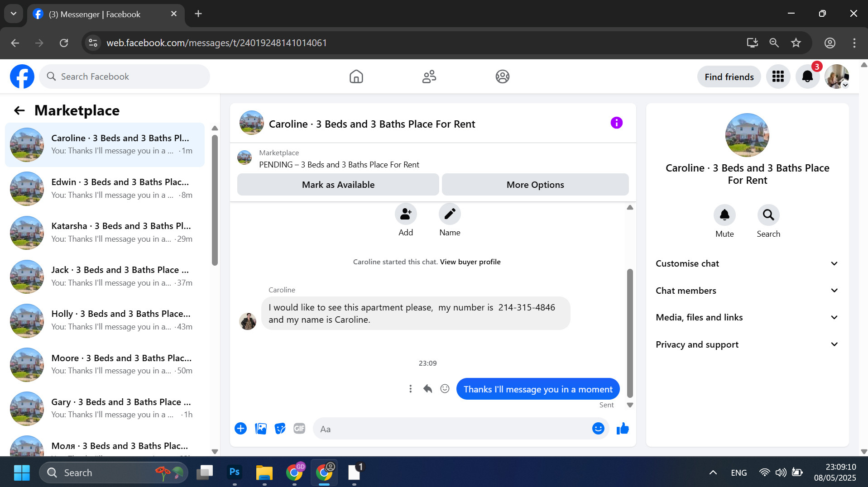Open the emoji picker in message box

598,428
